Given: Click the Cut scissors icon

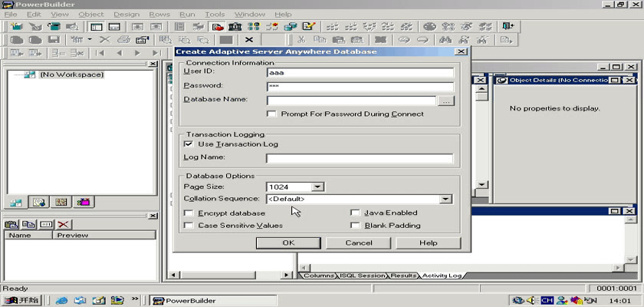Looking at the screenshot, I should click(301, 40).
